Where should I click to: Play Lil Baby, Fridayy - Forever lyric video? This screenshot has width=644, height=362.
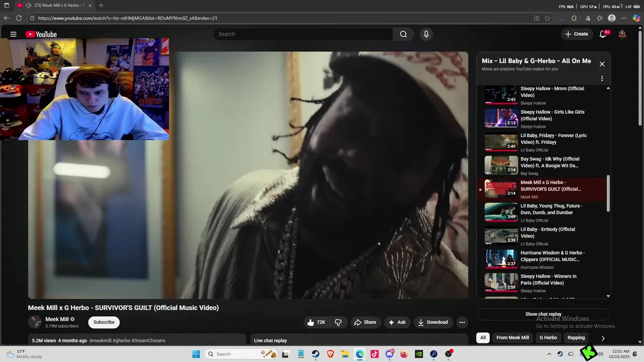tap(541, 142)
